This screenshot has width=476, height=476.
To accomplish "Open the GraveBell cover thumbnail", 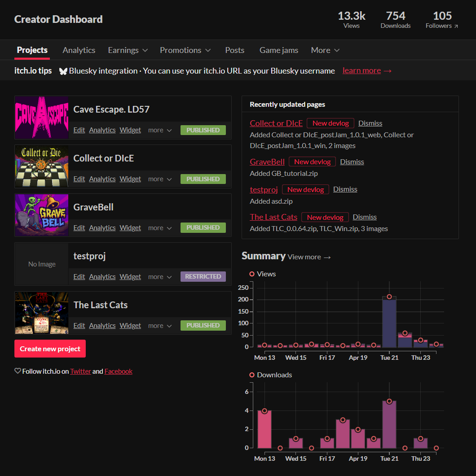I will pos(42,215).
